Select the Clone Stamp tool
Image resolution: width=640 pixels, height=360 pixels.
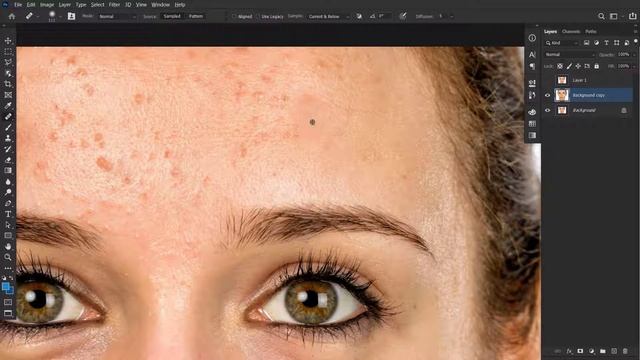coord(8,138)
